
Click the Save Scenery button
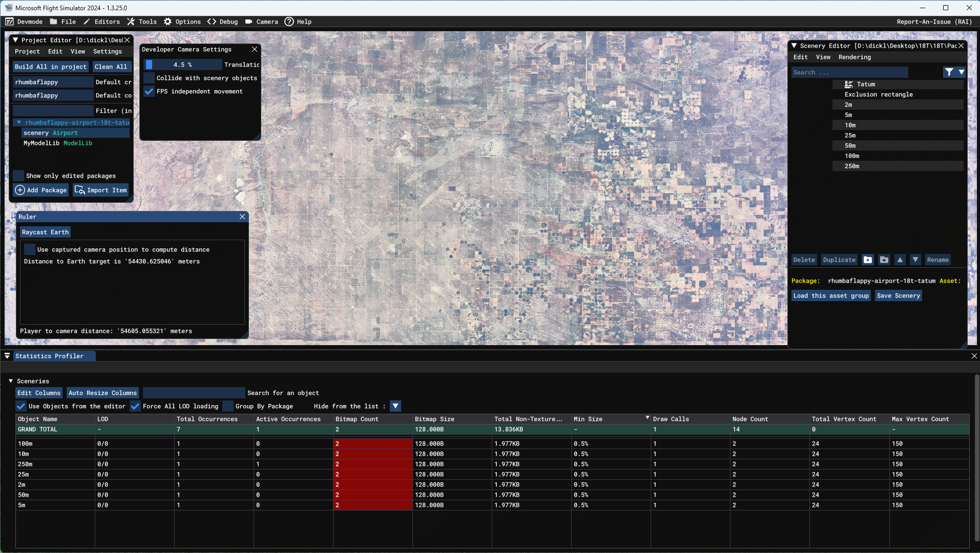click(x=898, y=296)
